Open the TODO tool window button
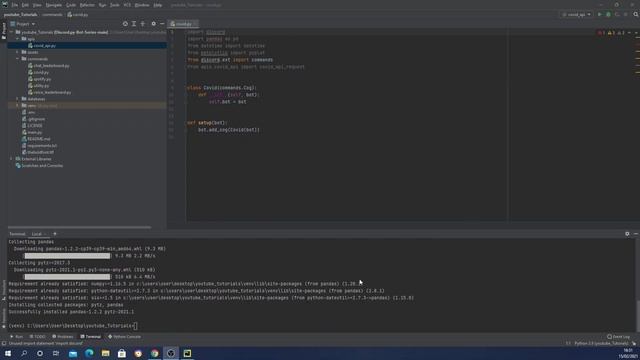Screen dimensions: 640x360 [x=38, y=337]
